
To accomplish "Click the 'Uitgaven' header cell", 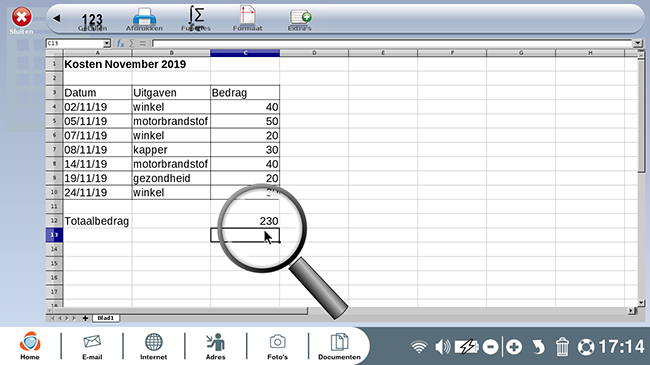I will [x=171, y=92].
